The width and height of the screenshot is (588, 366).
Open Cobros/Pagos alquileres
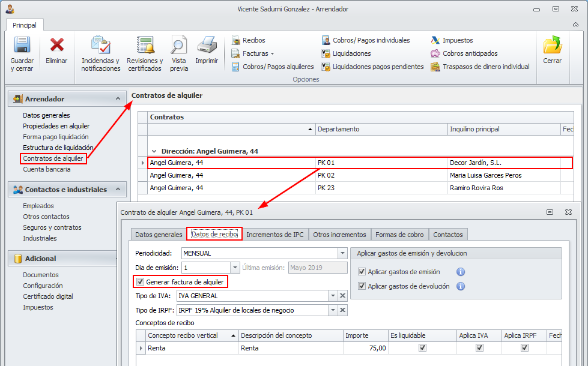click(273, 67)
